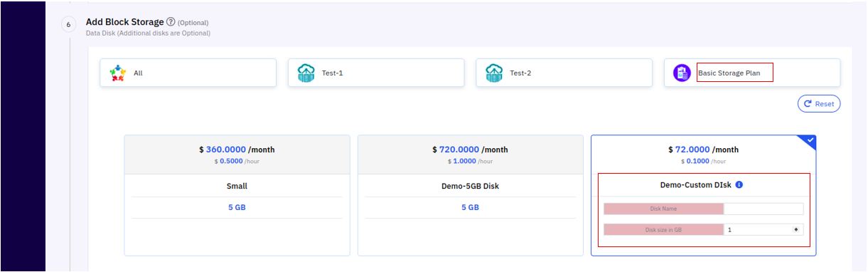This screenshot has width=868, height=272.
Task: Click the $ 720.0000 /month price text
Action: [x=470, y=150]
